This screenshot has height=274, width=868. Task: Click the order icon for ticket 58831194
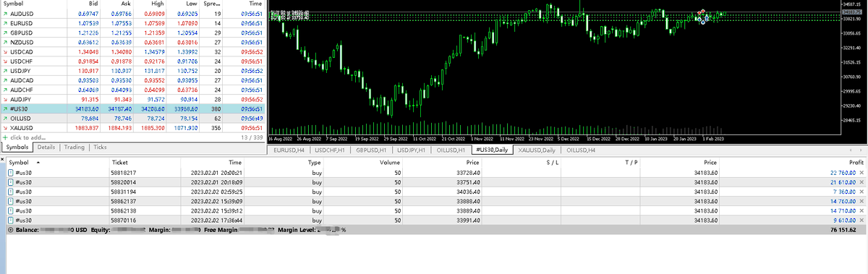[10, 192]
